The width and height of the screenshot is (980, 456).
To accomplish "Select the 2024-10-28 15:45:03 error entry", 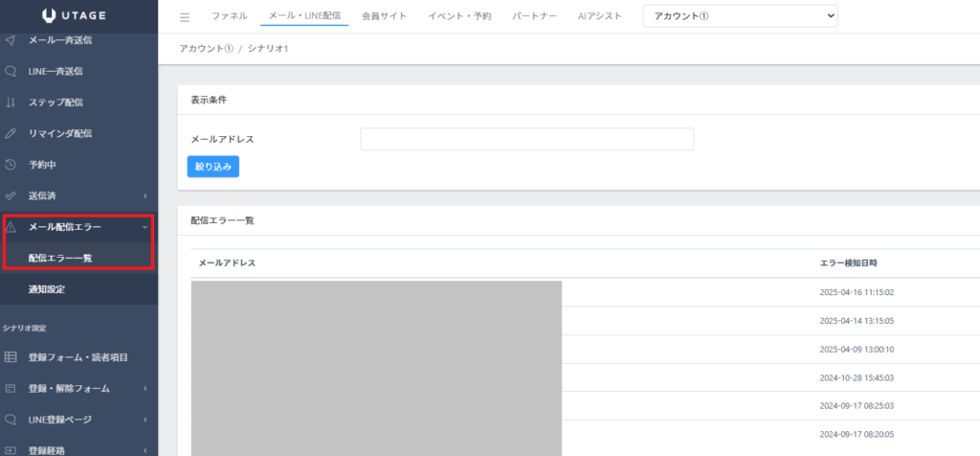I will pos(857,377).
